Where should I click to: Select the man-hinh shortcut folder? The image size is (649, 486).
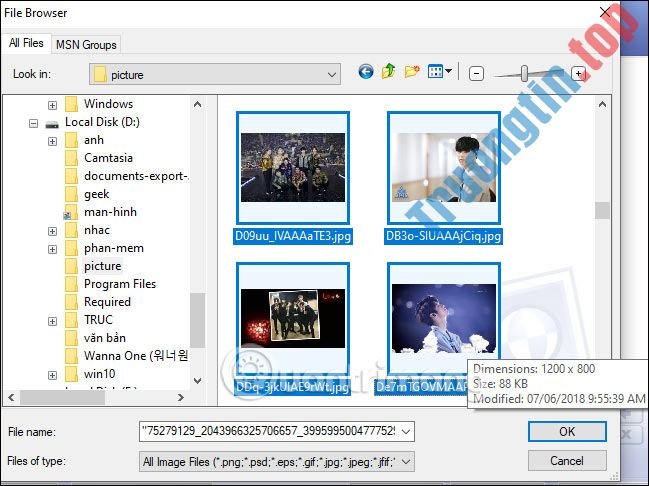[110, 212]
